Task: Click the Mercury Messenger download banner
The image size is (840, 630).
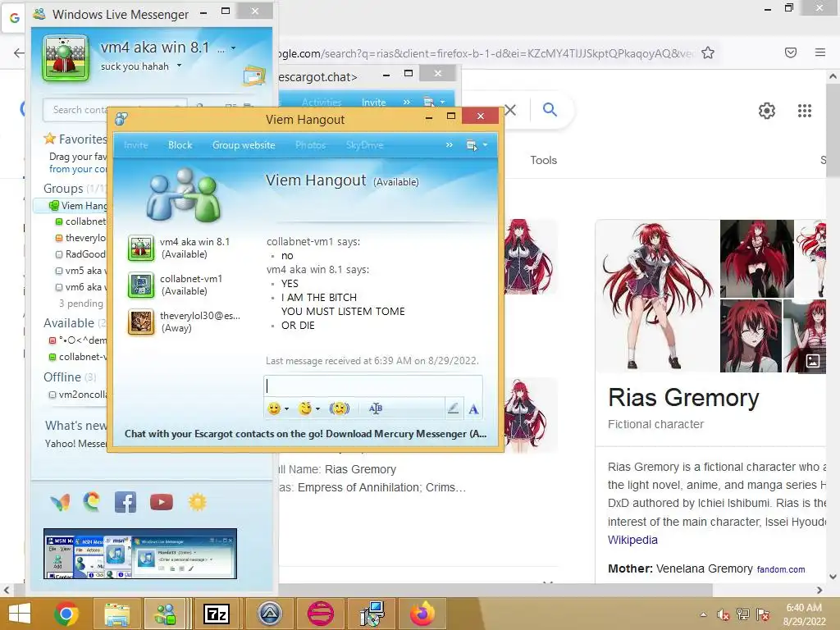Action: [x=305, y=434]
